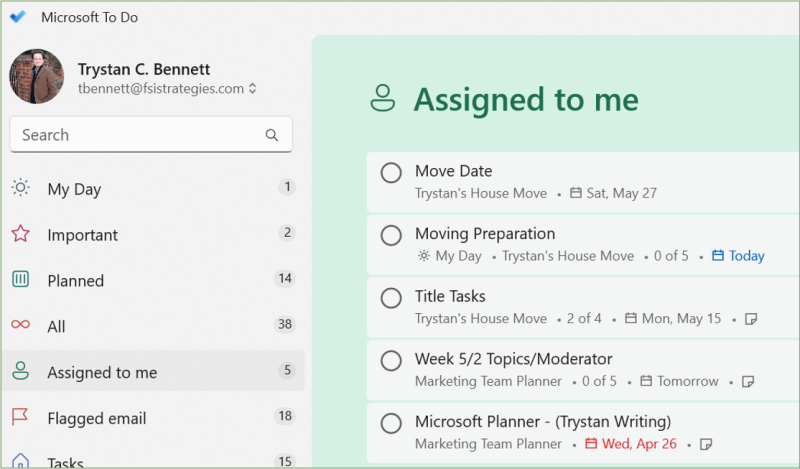The height and width of the screenshot is (469, 800).
Task: Open the Planned list
Action: 153,280
